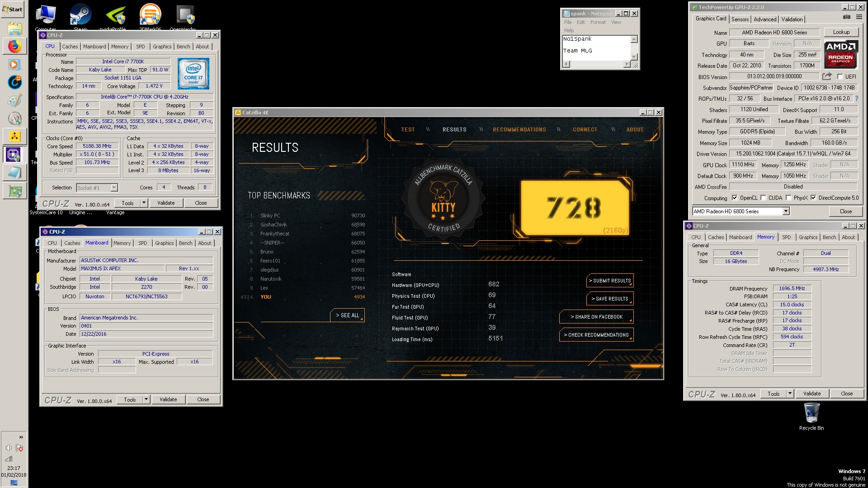Open RECOMMENDATIONS tab in Catzilla

[519, 130]
